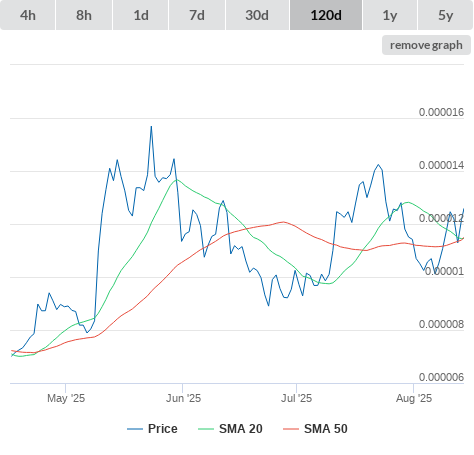Click the green SMA 20 legend marker
This screenshot has height=455, width=474.
coord(206,429)
